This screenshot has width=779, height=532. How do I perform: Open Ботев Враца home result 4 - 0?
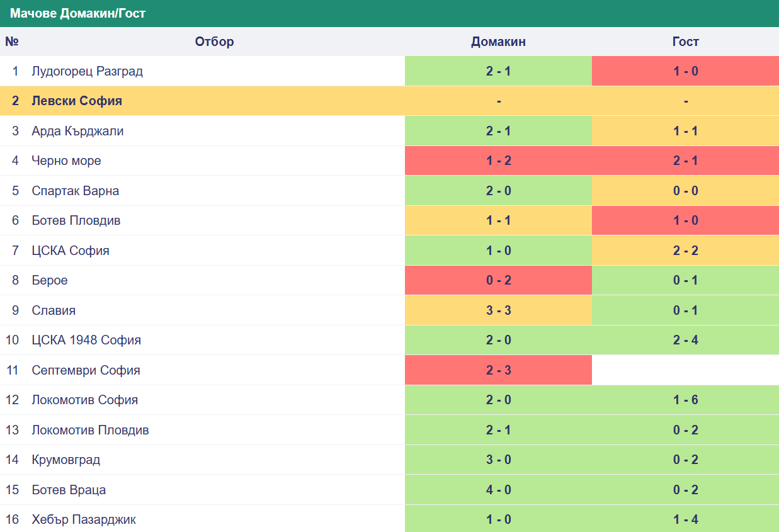pyautogui.click(x=498, y=490)
